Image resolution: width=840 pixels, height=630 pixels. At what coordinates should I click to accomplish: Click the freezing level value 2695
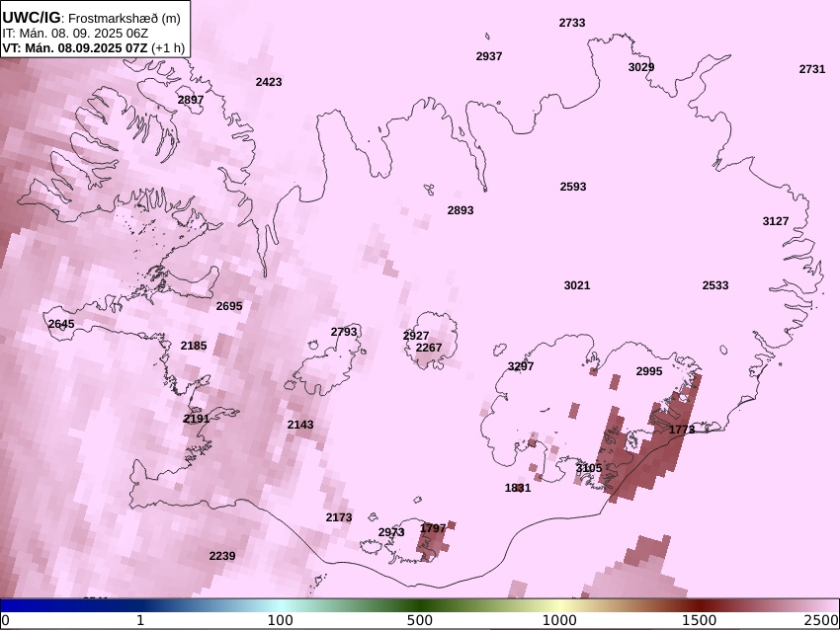click(229, 306)
